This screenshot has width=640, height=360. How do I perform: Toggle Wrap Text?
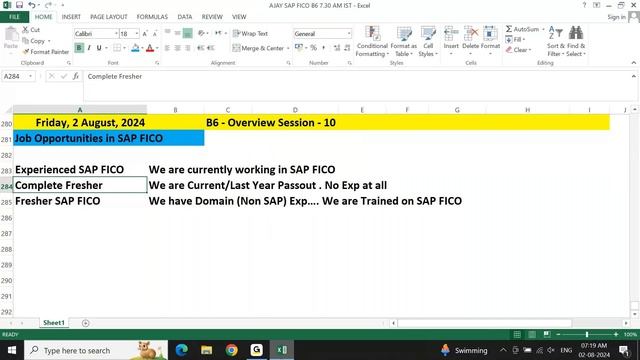coord(250,33)
